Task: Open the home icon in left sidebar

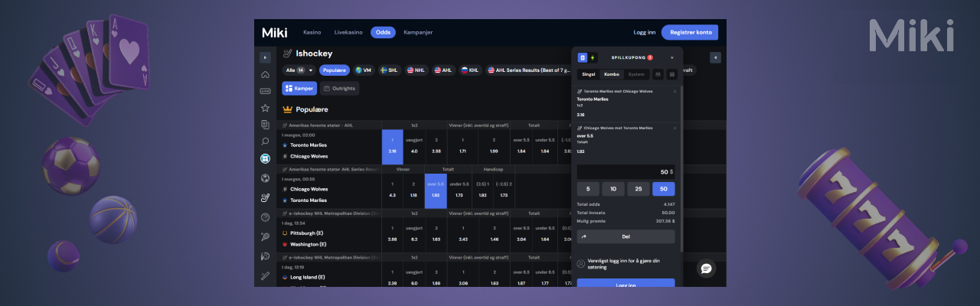Action: coord(265,74)
